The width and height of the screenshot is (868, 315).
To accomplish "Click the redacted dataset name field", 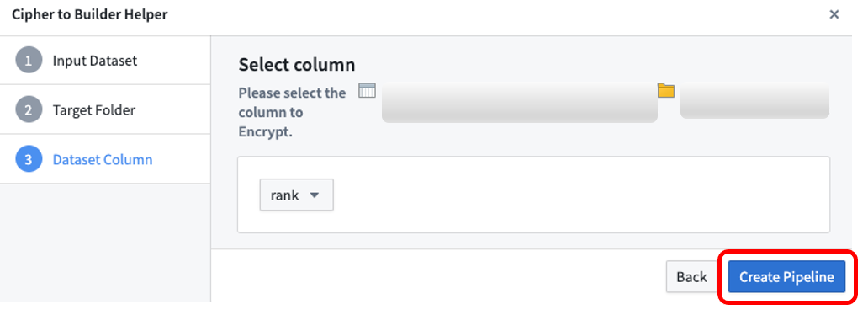I will (519, 103).
